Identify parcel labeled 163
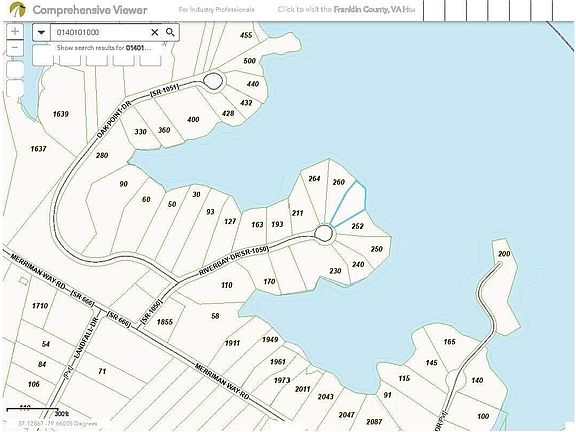 (257, 224)
